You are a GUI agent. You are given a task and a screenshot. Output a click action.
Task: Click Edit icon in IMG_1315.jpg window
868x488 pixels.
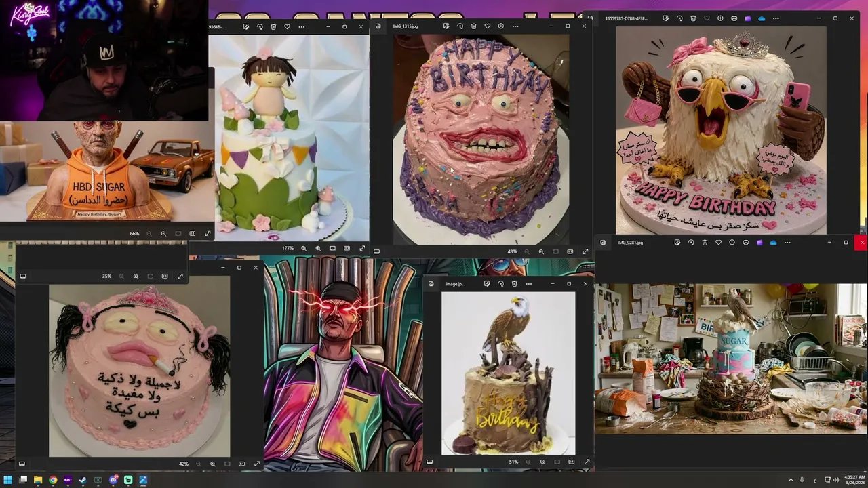(x=446, y=26)
